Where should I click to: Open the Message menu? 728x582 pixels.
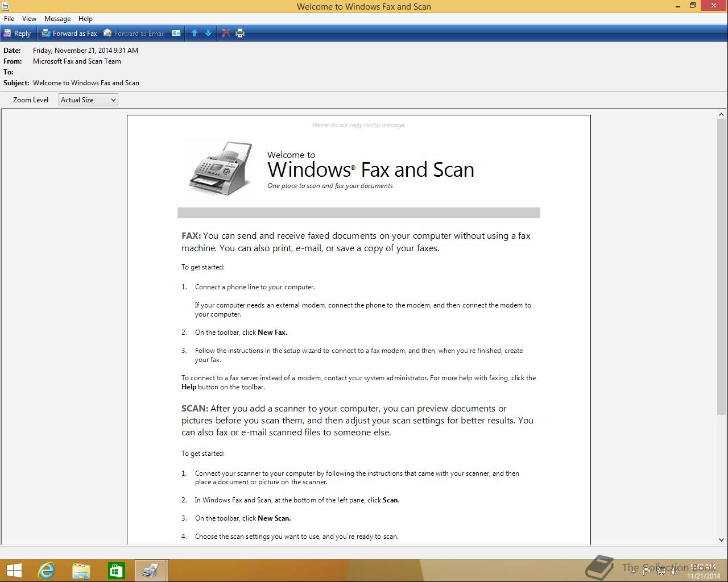point(57,18)
